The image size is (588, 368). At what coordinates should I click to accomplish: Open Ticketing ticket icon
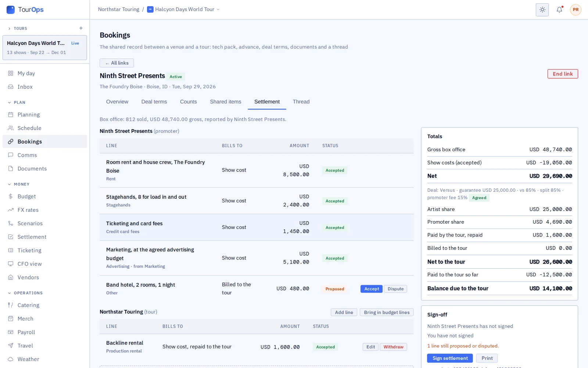(x=11, y=251)
